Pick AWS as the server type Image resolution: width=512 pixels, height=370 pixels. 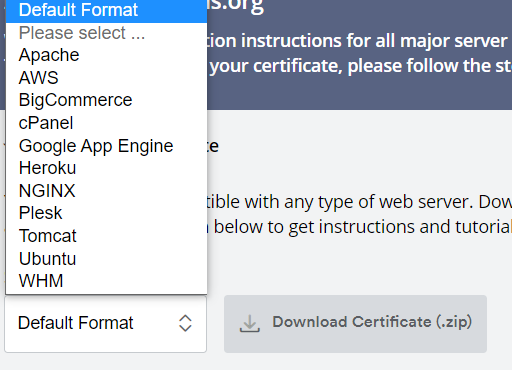(106, 78)
